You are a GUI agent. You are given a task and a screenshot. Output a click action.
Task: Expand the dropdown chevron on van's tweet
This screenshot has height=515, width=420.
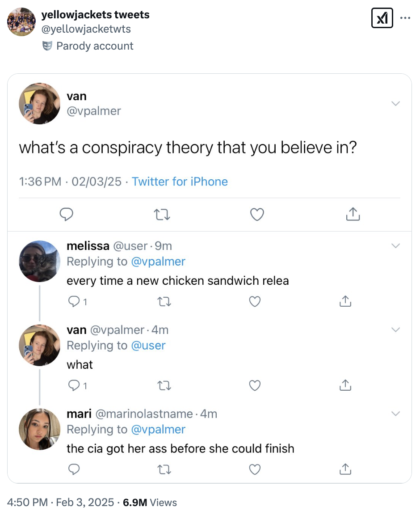[396, 103]
